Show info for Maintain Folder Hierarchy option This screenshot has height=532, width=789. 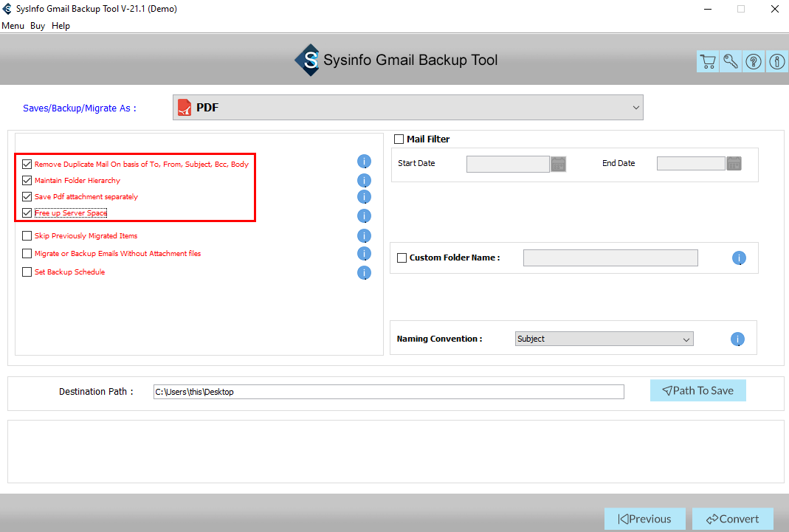[x=364, y=180]
